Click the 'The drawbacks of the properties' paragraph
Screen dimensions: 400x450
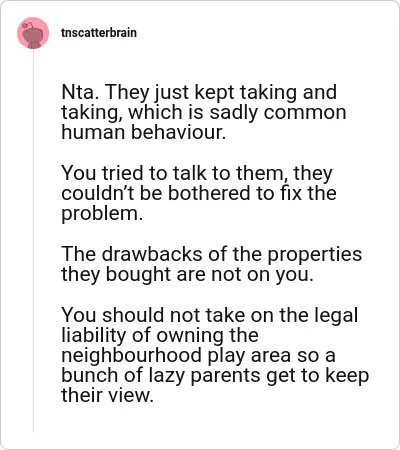(x=211, y=264)
